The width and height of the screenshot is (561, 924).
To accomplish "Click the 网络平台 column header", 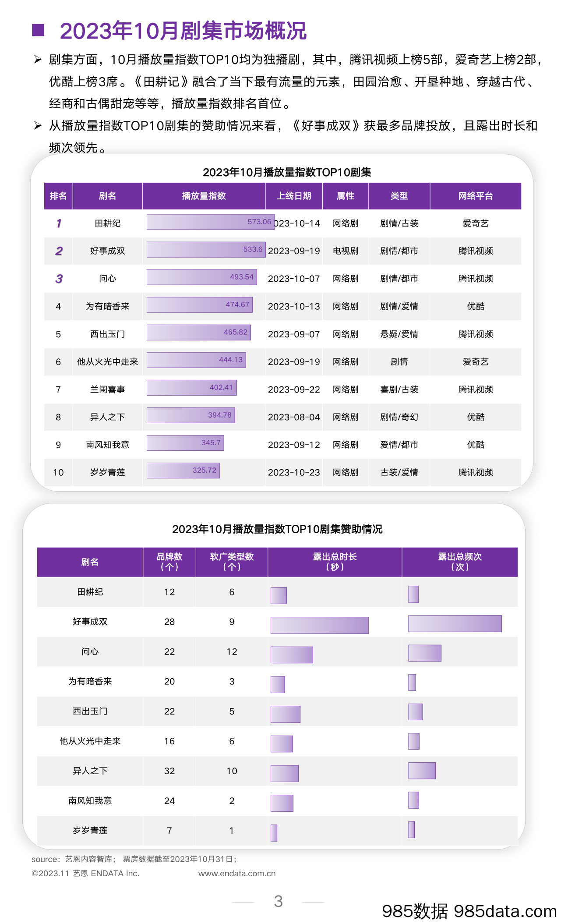I will pyautogui.click(x=476, y=196).
